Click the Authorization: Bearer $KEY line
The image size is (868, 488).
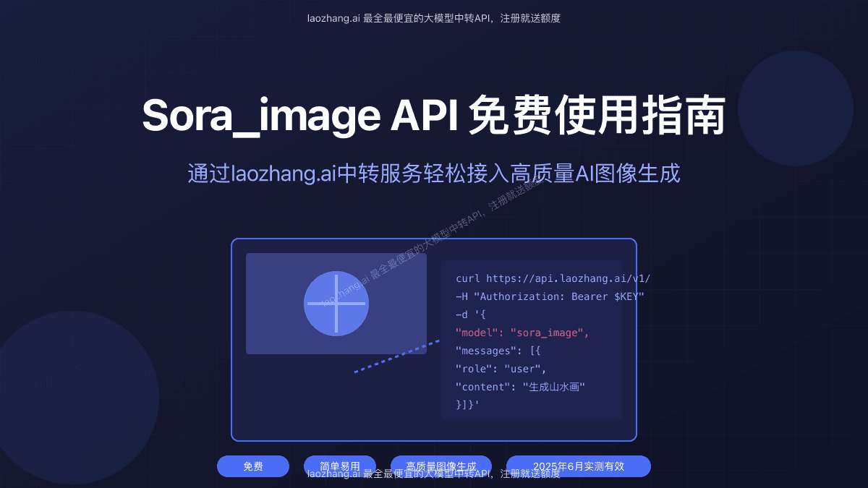pos(550,296)
